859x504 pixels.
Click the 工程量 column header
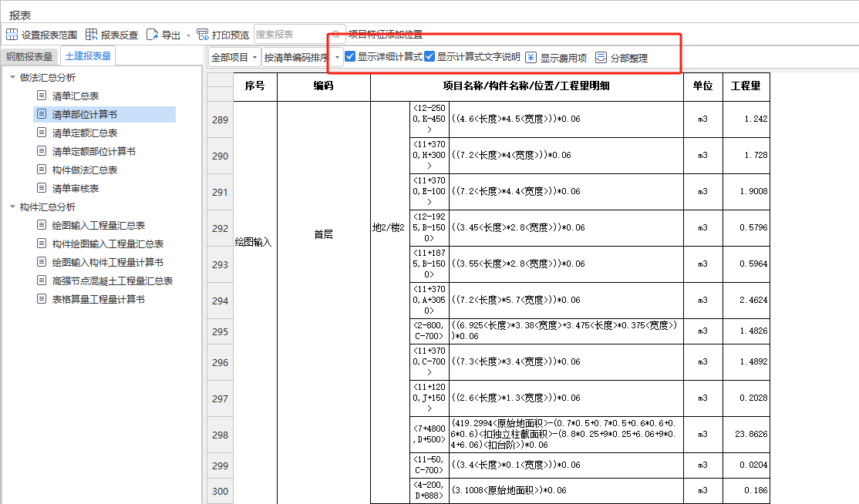(x=746, y=86)
